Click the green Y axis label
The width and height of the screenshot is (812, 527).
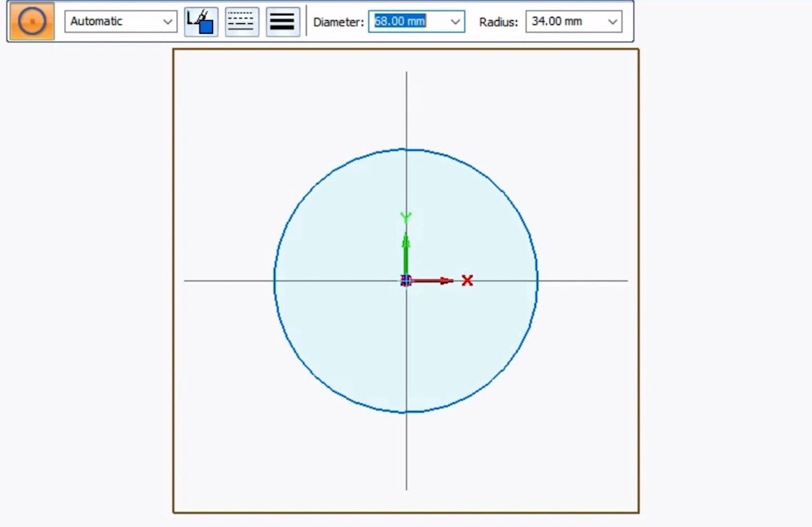tap(406, 218)
